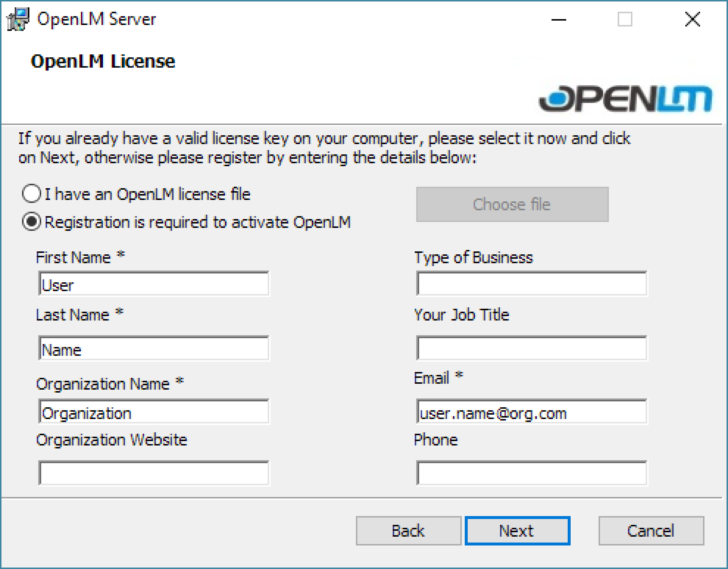This screenshot has height=569, width=728.
Task: Select 'I have an OpenLM license file' option
Action: 32,194
